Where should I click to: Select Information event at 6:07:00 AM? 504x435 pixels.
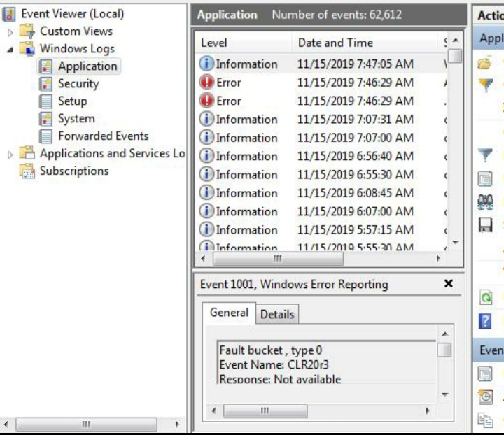pos(321,211)
